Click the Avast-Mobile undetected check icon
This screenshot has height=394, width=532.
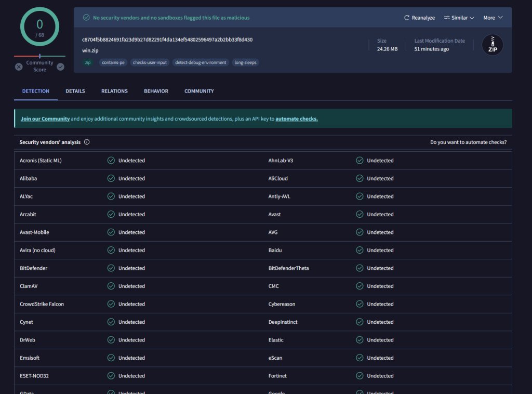pos(111,232)
